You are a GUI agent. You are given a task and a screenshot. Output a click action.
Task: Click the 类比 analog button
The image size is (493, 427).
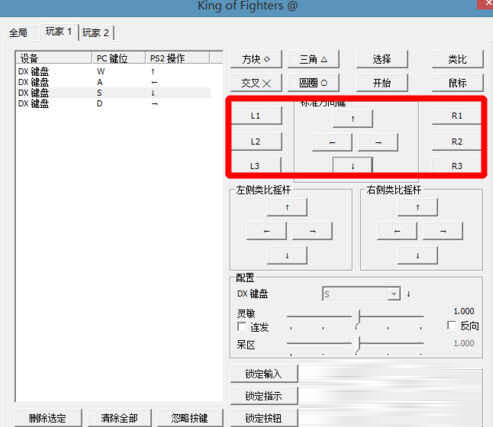457,59
